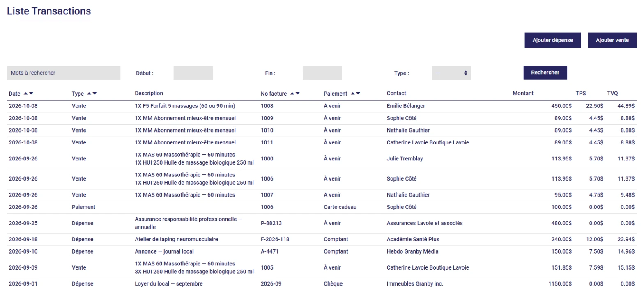Sort Paiement column descending with down arrow
Image resolution: width=644 pixels, height=288 pixels.
click(x=358, y=94)
